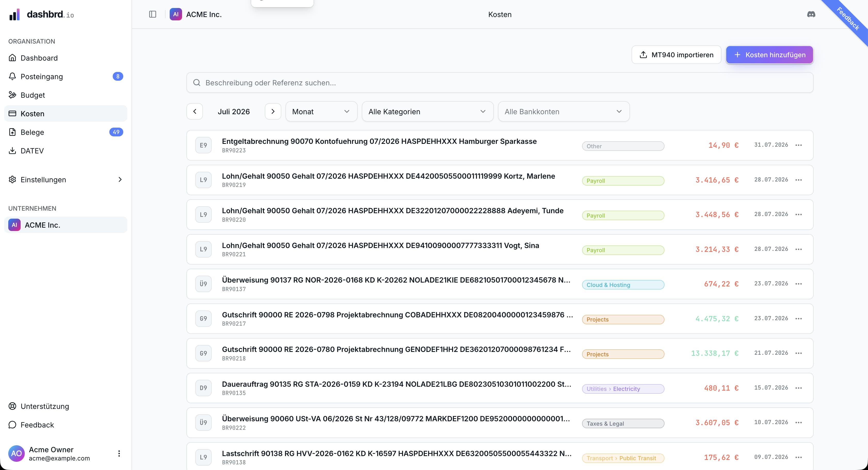Open more options for Dauerauftrag 90135 row

(x=798, y=388)
